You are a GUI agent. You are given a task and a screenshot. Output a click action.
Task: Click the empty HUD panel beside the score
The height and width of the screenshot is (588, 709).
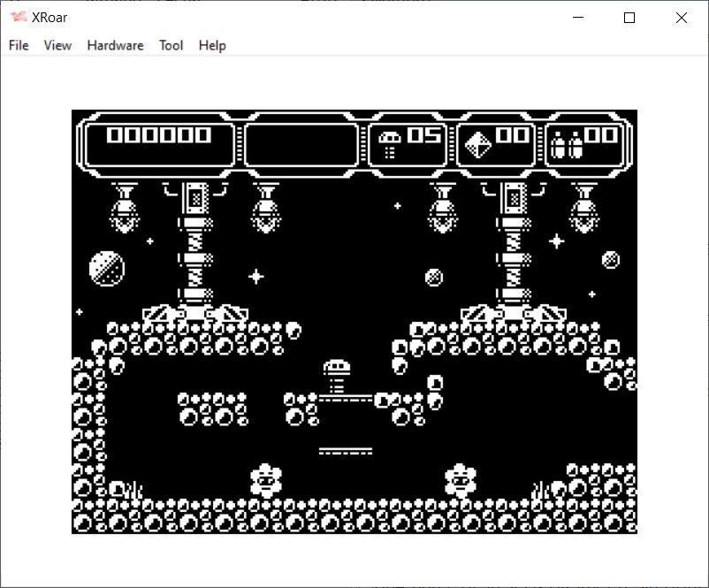pos(301,143)
